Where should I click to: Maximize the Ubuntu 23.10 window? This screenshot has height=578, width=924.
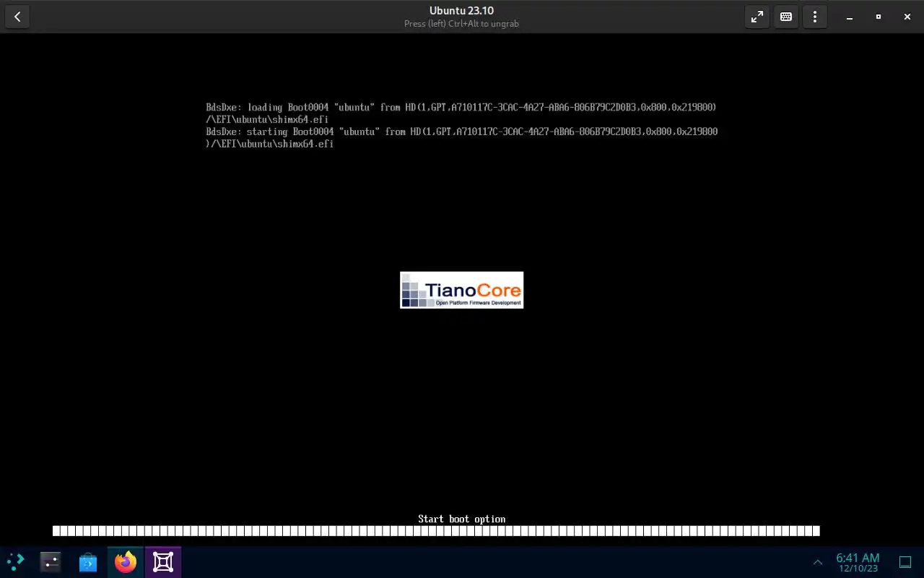879,17
